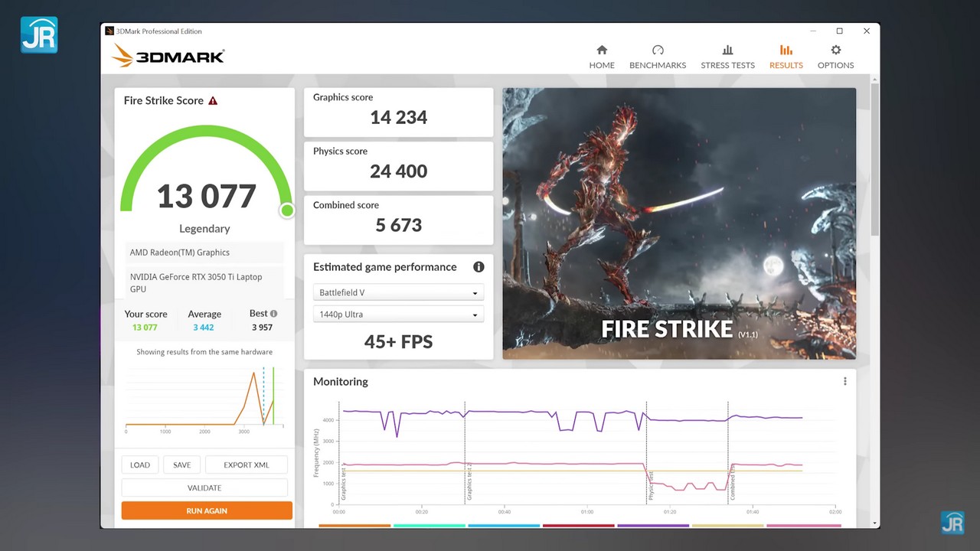Open Stress Tests bar chart icon

click(x=727, y=51)
